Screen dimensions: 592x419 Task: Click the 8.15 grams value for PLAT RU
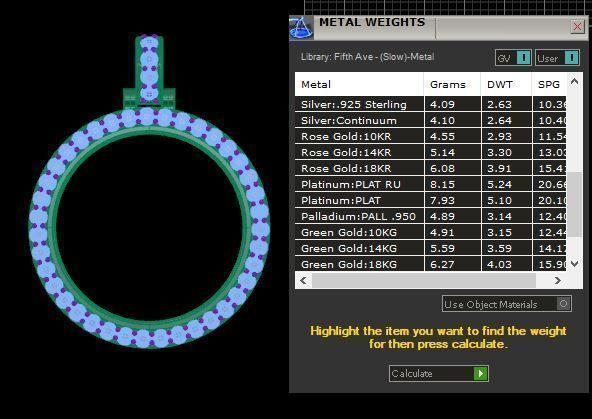(x=442, y=184)
